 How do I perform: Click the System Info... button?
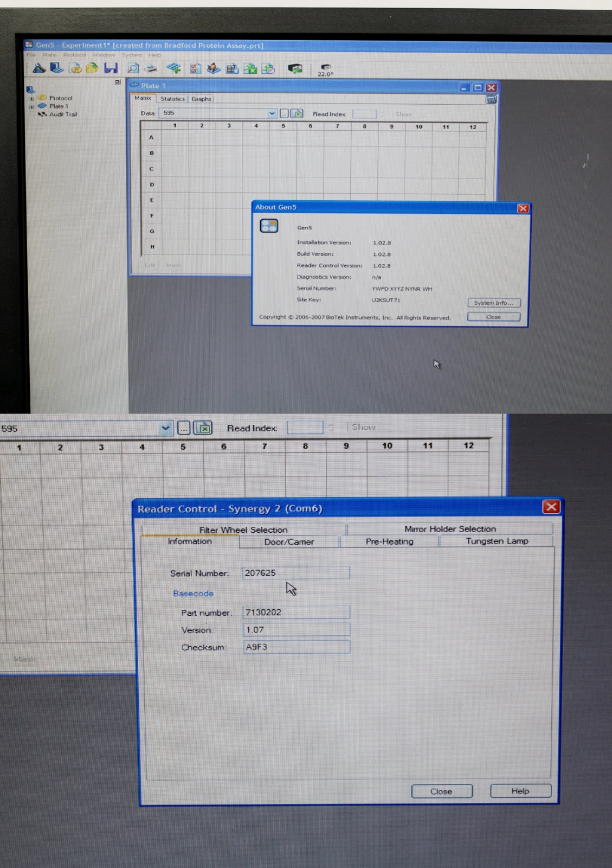coord(493,303)
